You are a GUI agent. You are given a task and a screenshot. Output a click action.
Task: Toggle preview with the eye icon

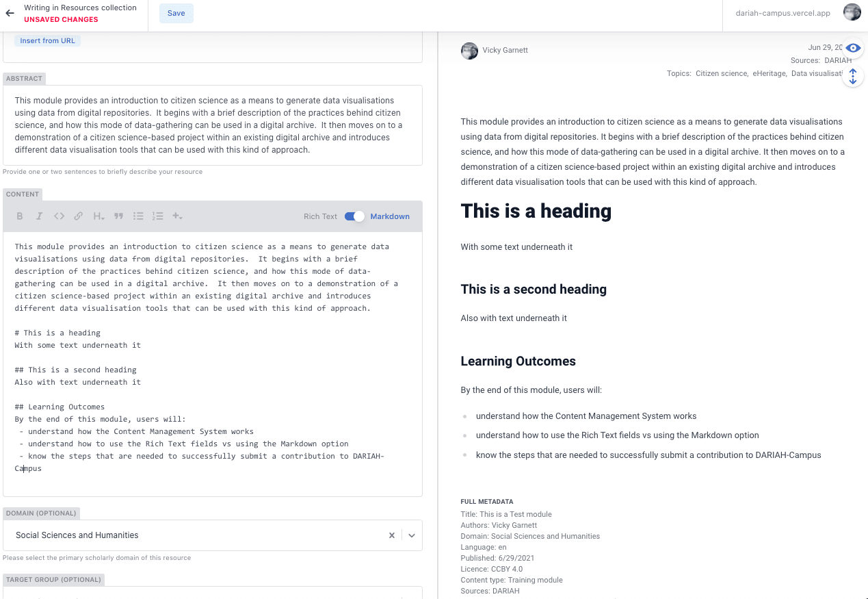point(852,48)
